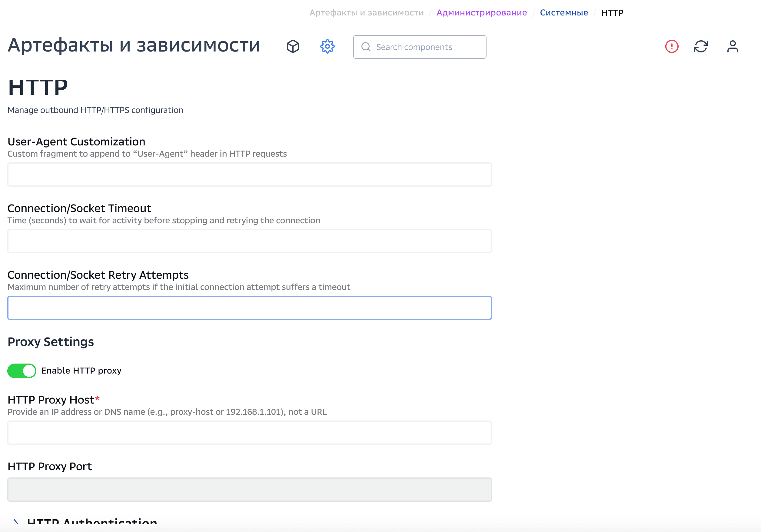Click the Enable HTTP proxy label text
The image size is (761, 532).
(x=81, y=371)
